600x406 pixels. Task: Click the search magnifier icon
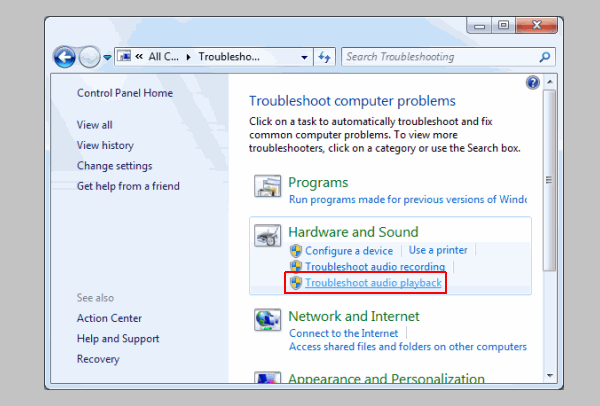click(x=545, y=57)
